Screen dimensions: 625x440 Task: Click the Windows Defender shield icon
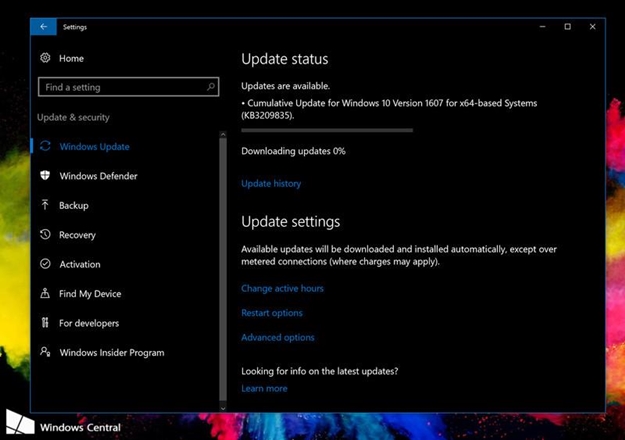tap(45, 176)
